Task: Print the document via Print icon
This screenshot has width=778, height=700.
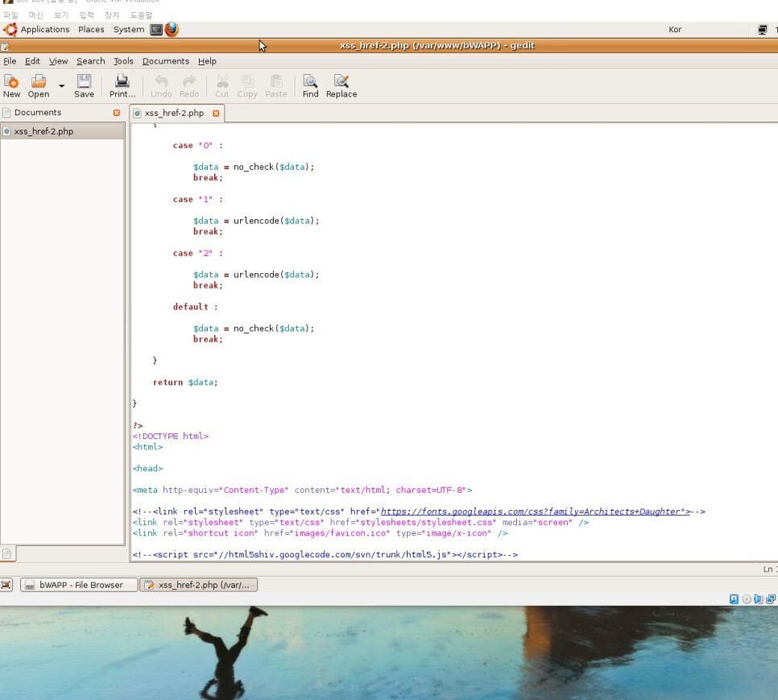Action: [122, 86]
